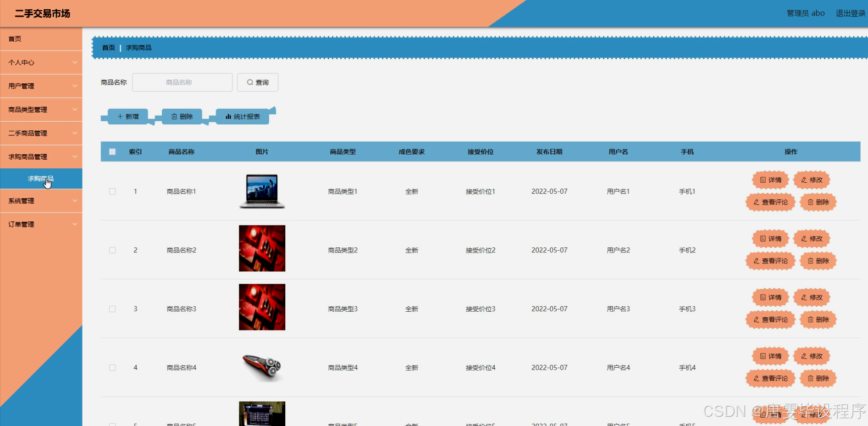Open 查看评论 for row 商品名称1
The image size is (868, 426).
(770, 202)
